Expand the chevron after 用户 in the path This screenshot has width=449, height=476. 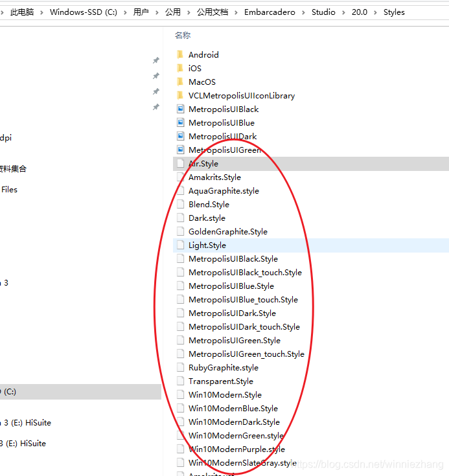[157, 12]
